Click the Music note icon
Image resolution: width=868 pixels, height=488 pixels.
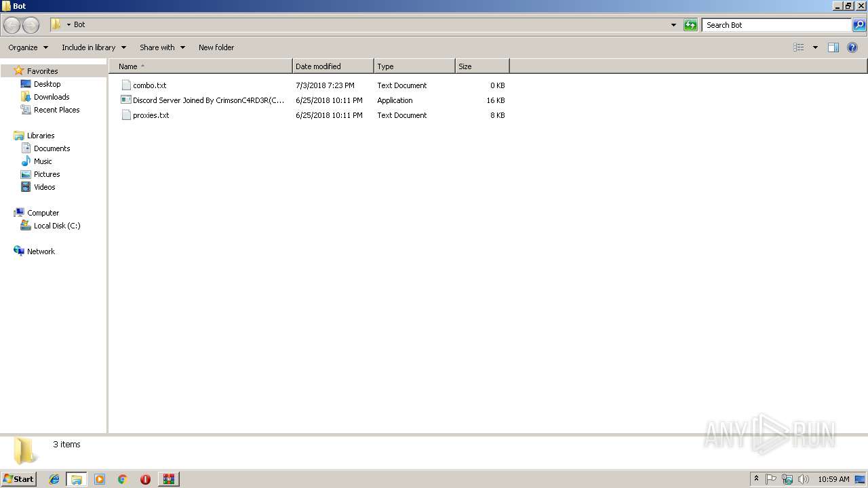[26, 161]
